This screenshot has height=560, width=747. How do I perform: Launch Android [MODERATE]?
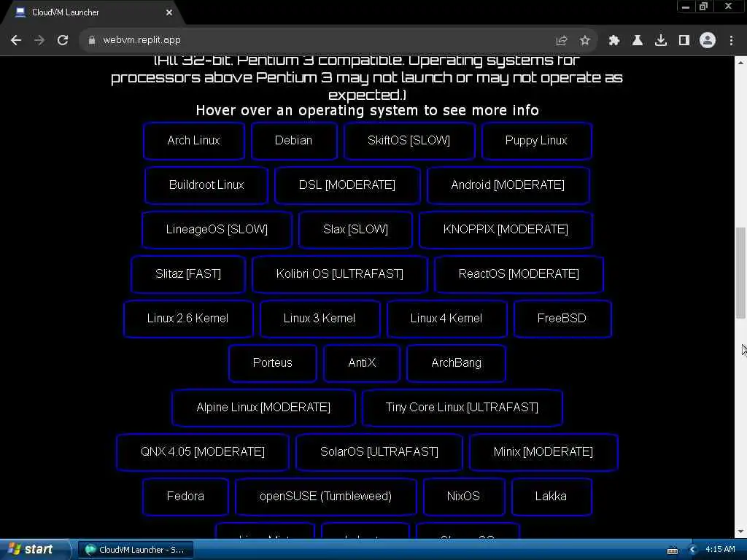click(508, 184)
